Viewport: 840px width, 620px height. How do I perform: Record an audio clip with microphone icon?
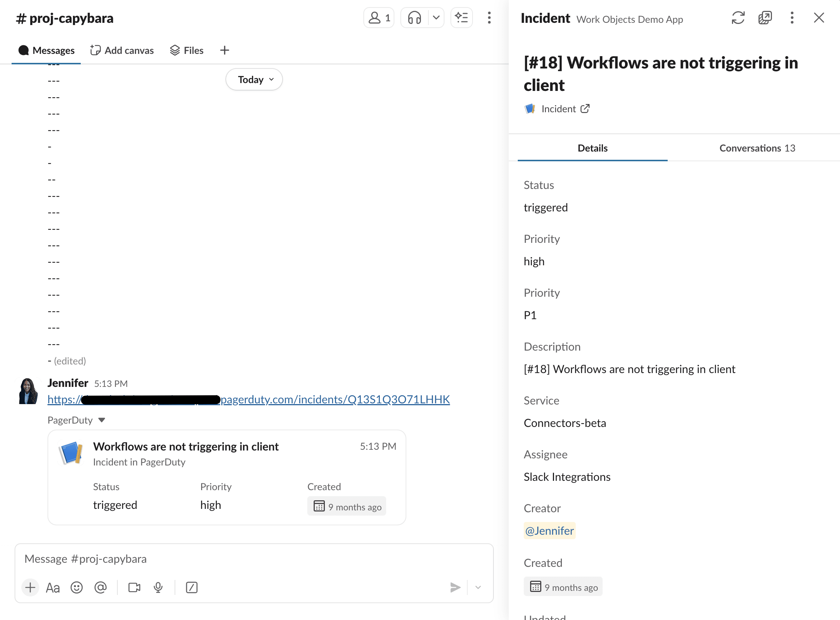coord(158,587)
